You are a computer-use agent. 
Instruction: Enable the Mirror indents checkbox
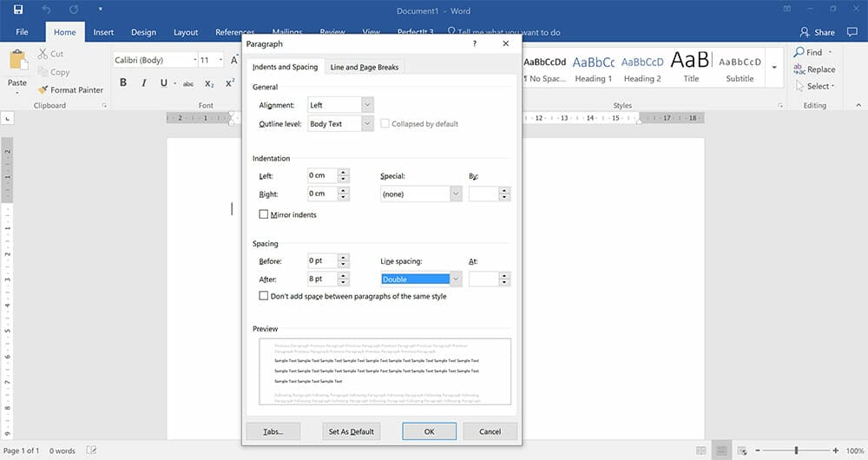[264, 214]
